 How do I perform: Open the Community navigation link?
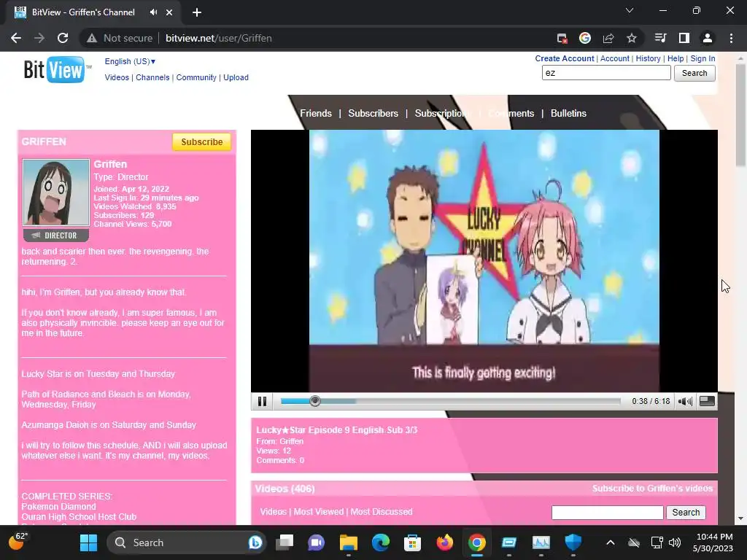[x=196, y=77]
